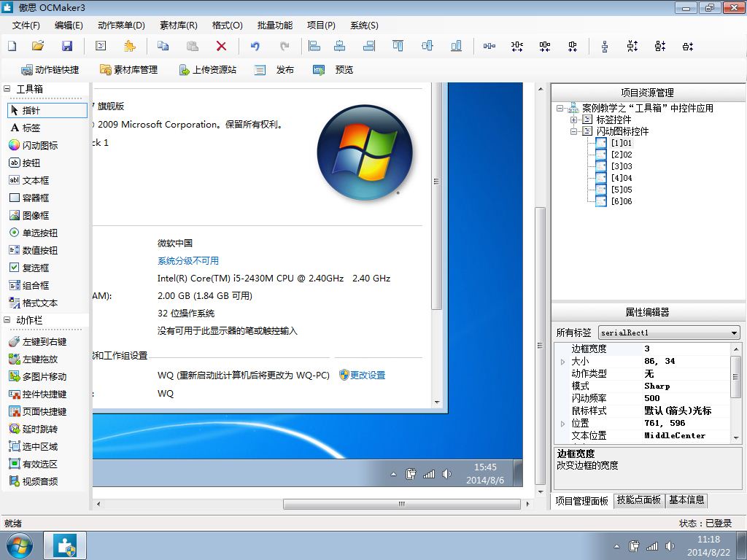Switch to the 项目管理面板 tab
The image size is (747, 560).
581,501
